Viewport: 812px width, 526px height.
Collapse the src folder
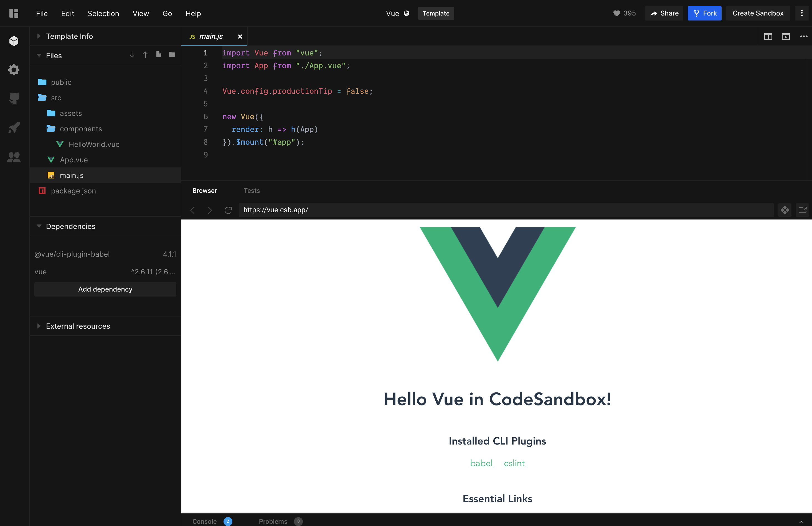(x=105, y=98)
